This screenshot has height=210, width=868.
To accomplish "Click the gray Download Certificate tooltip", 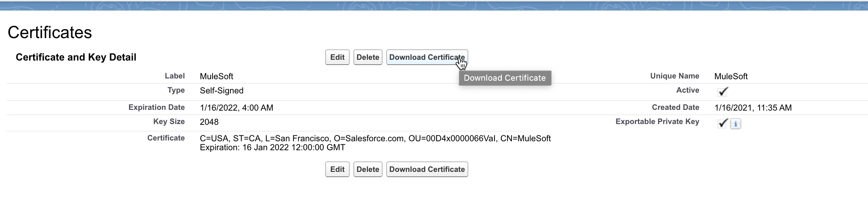I will (505, 78).
